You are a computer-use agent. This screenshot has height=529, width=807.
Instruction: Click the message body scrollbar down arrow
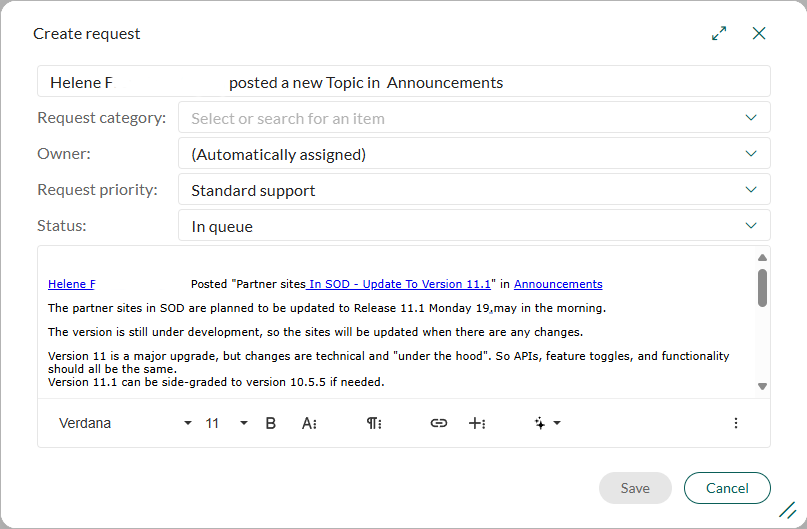763,386
